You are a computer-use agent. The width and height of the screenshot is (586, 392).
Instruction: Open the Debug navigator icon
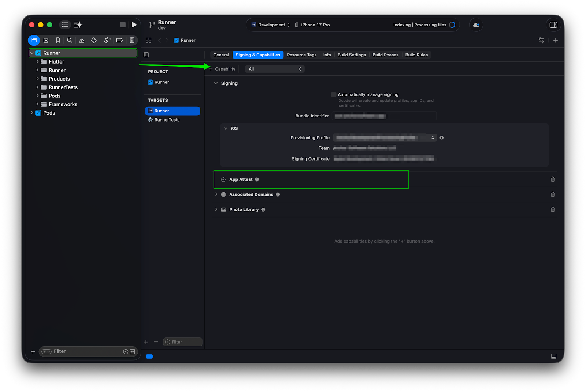(107, 40)
